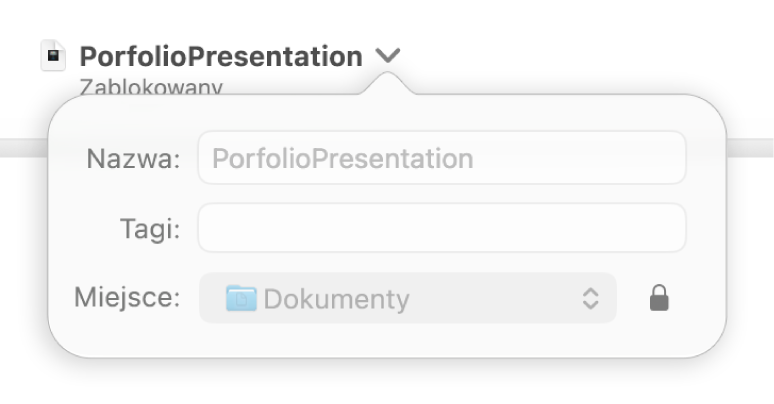Click the popover's pointer arrow below chevron

pos(388,83)
